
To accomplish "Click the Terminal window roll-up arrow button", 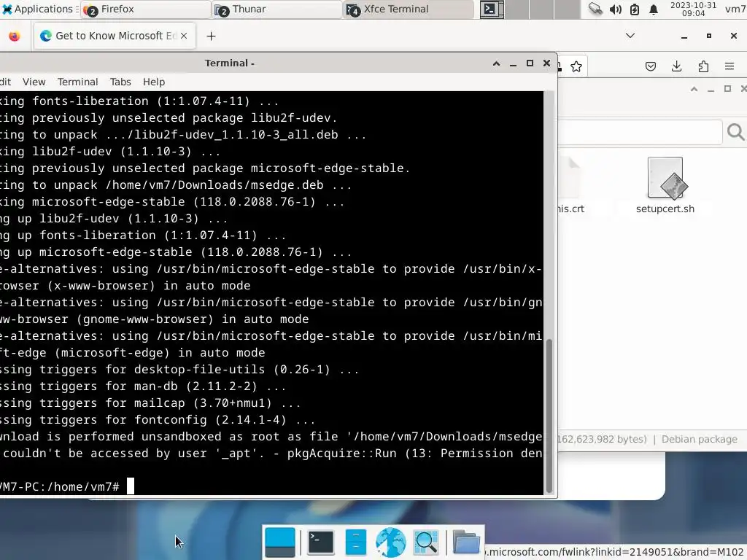I will (x=496, y=63).
